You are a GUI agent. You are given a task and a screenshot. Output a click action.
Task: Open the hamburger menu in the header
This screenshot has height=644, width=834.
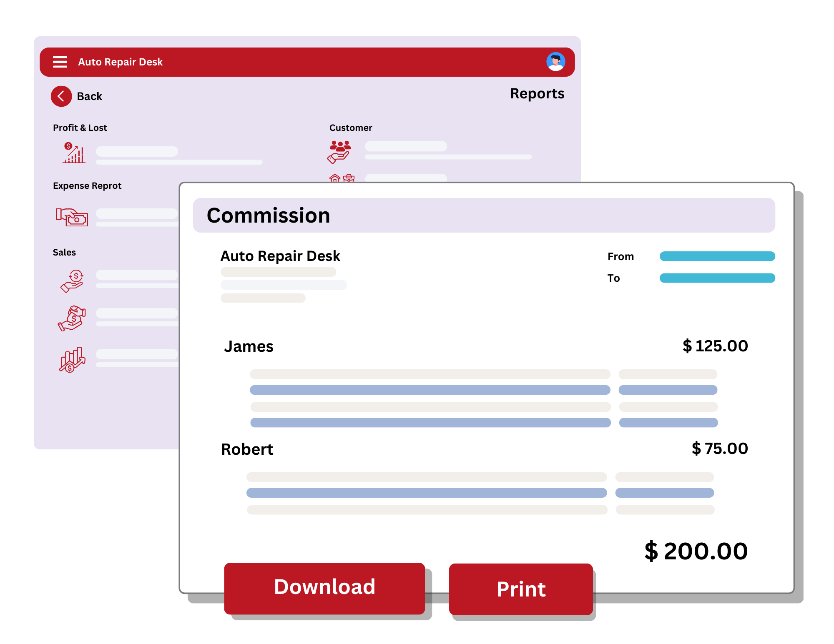click(x=60, y=62)
